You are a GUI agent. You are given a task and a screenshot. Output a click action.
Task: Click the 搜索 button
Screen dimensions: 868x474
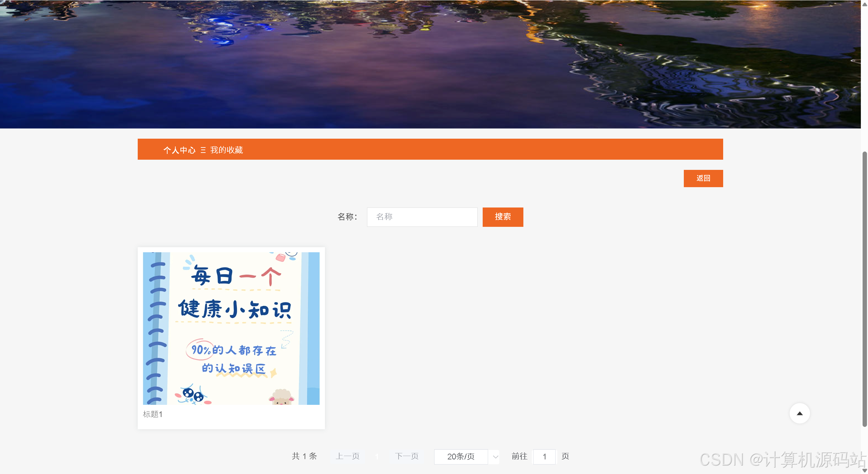[x=503, y=217]
